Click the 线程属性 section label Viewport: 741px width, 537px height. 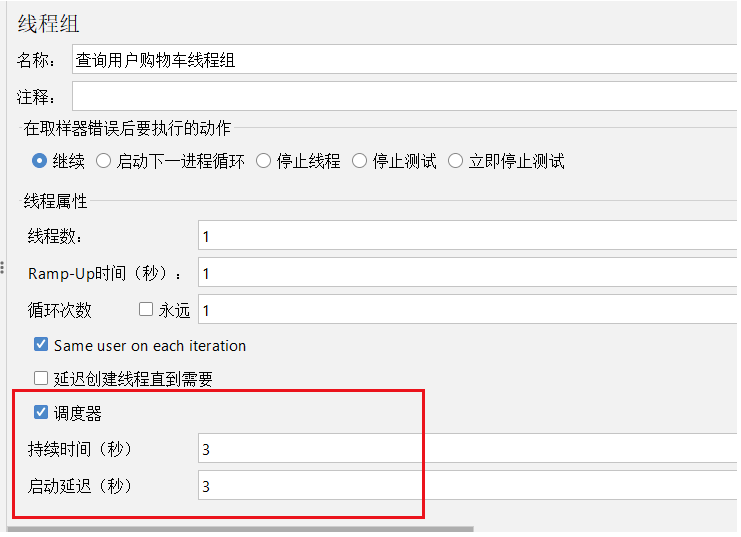tap(55, 201)
